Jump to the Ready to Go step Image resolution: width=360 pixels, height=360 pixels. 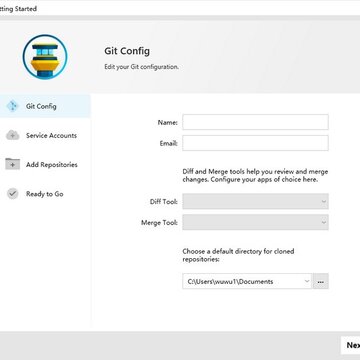[x=45, y=194]
